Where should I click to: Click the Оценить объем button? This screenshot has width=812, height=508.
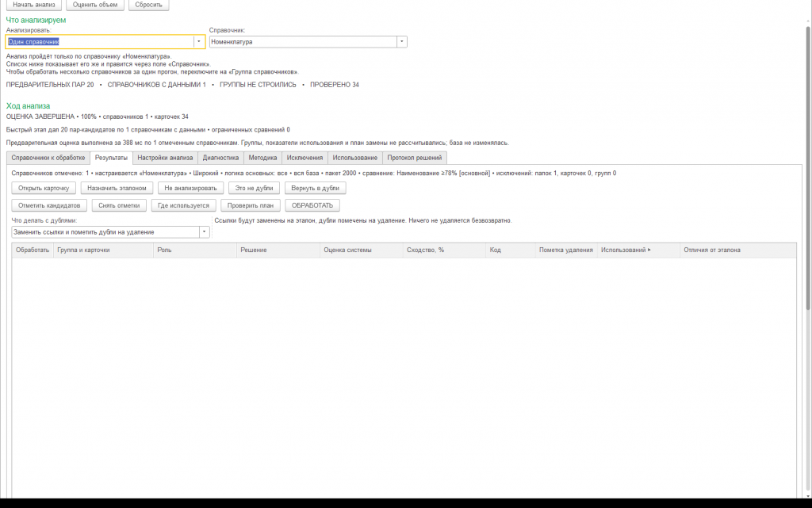pyautogui.click(x=95, y=5)
